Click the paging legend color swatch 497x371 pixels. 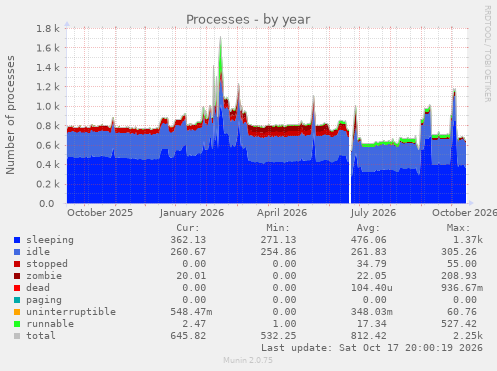coord(17,300)
